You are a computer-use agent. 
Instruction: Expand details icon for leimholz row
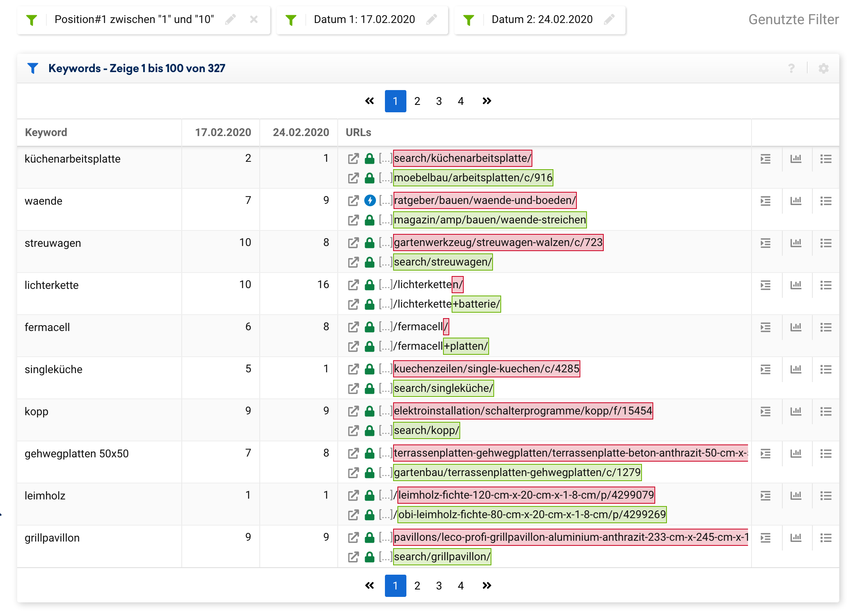766,496
